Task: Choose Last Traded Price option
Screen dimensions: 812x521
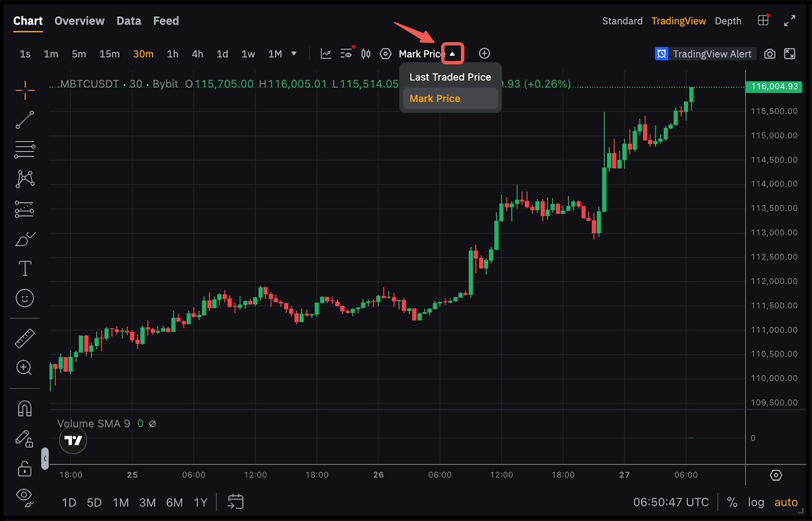Action: pyautogui.click(x=450, y=77)
